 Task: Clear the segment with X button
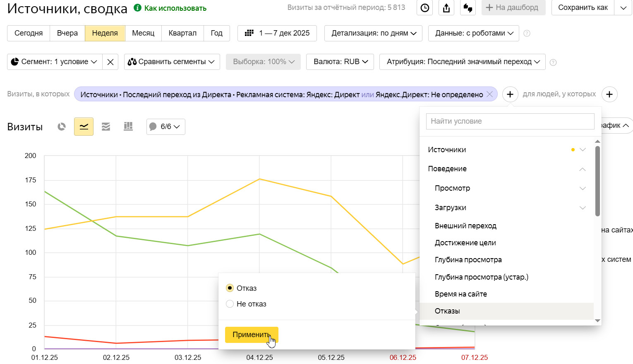(x=110, y=62)
